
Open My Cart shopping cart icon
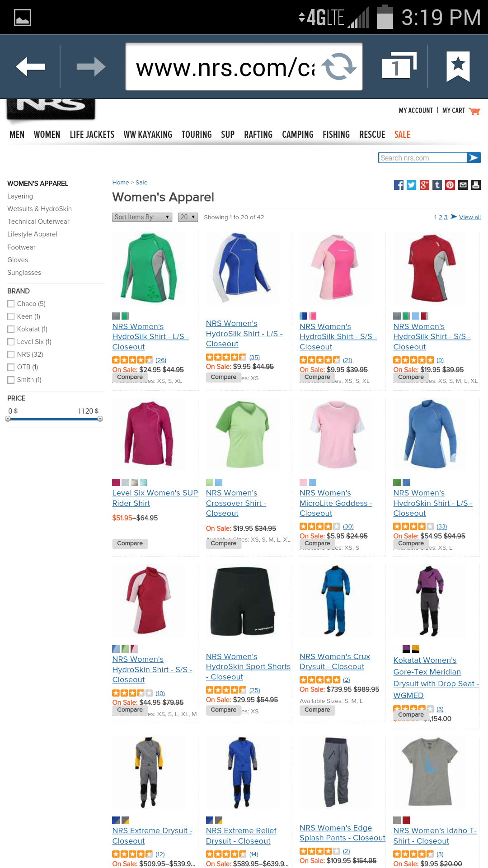474,111
